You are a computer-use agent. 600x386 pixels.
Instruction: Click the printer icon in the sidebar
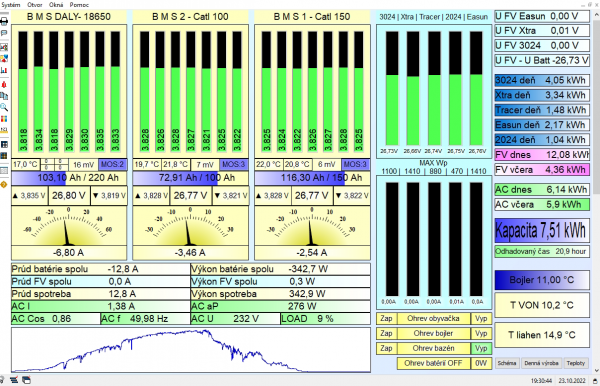4,21
